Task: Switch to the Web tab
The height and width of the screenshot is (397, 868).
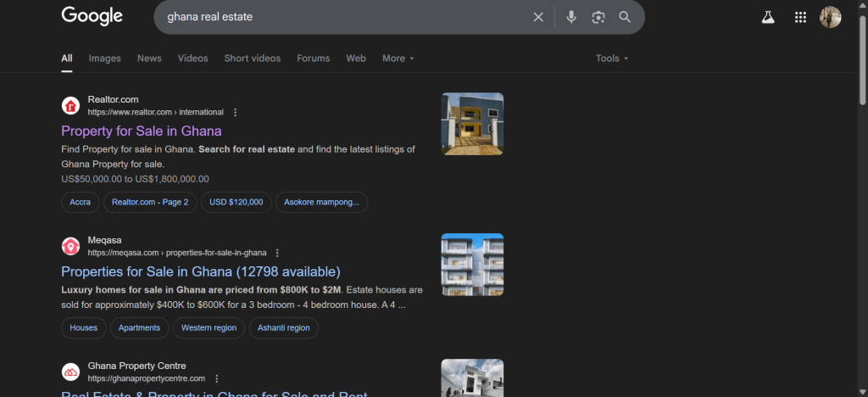Action: click(x=356, y=59)
